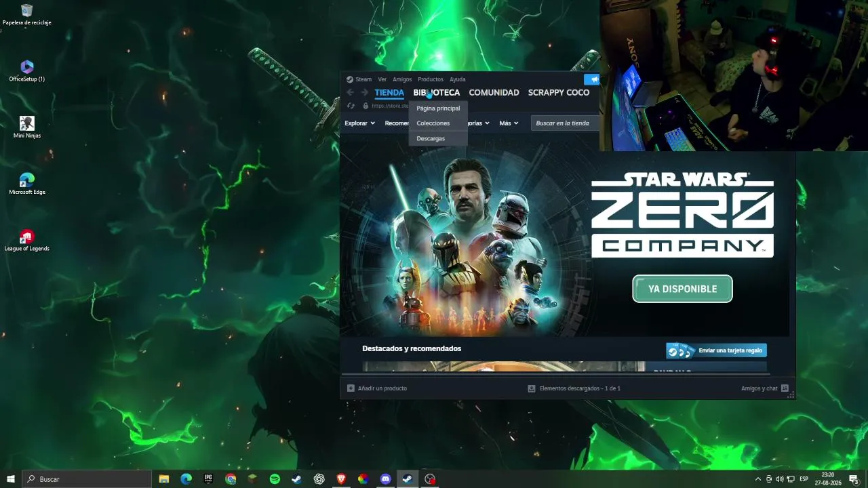
Task: Open network settings tray icon
Action: [791, 479]
